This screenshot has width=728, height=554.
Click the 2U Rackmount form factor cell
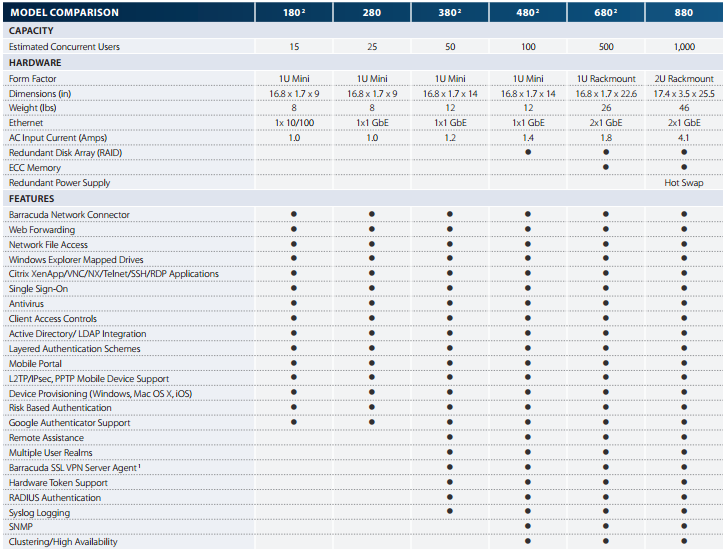684,79
